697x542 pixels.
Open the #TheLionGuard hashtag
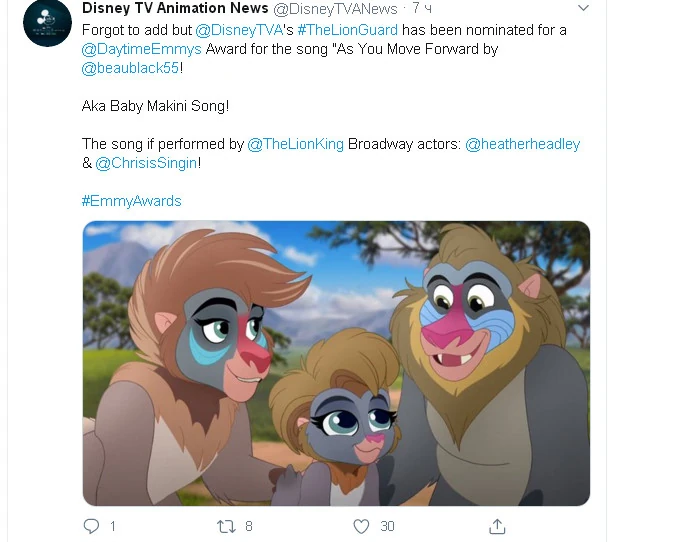(x=348, y=30)
